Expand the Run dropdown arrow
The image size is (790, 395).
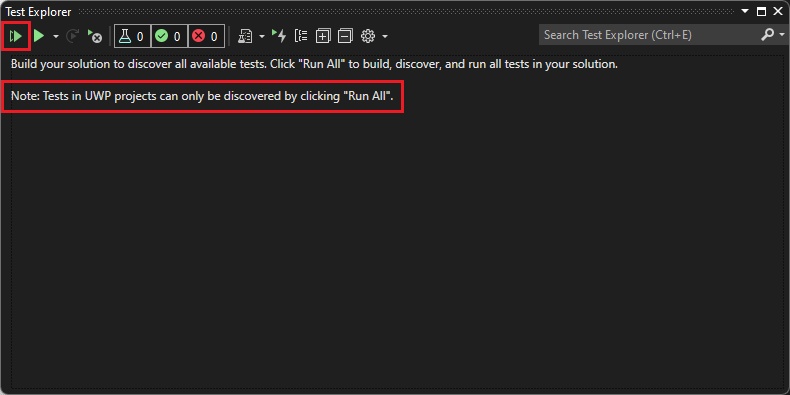pyautogui.click(x=56, y=36)
